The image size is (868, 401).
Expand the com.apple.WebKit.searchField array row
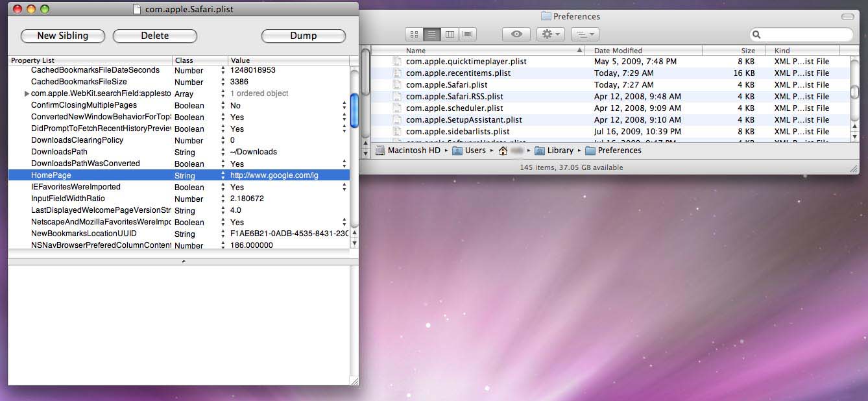tap(27, 94)
